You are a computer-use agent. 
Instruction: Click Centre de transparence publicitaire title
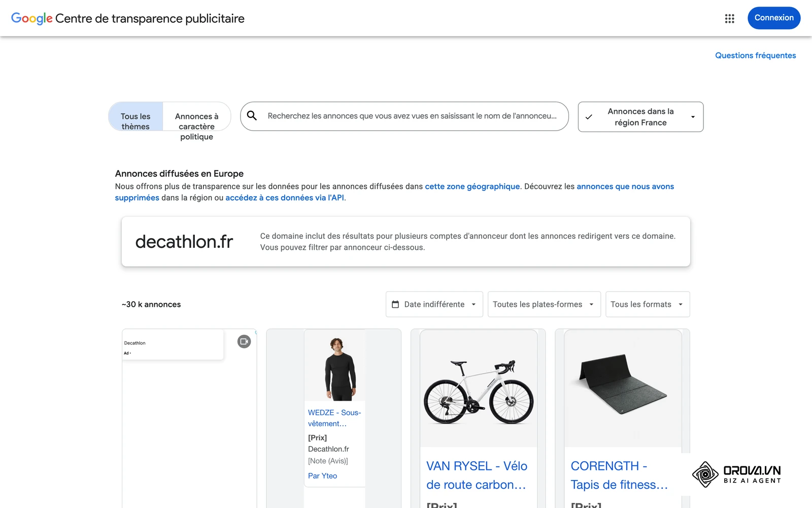click(x=150, y=19)
